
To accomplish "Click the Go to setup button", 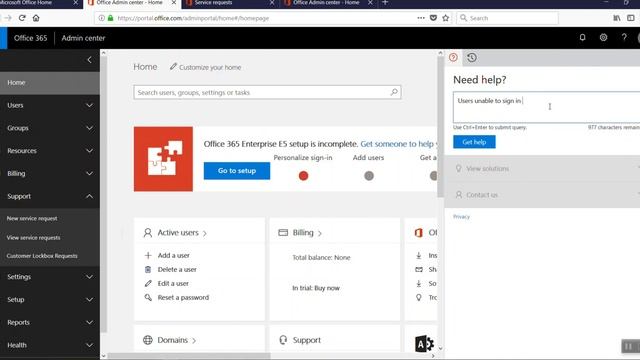I will click(x=237, y=171).
